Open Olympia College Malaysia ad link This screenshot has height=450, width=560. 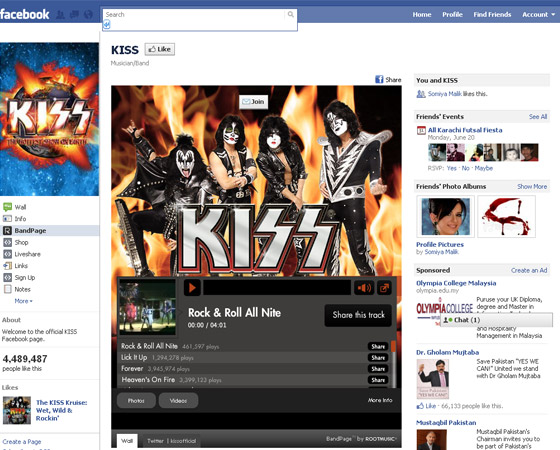point(456,283)
